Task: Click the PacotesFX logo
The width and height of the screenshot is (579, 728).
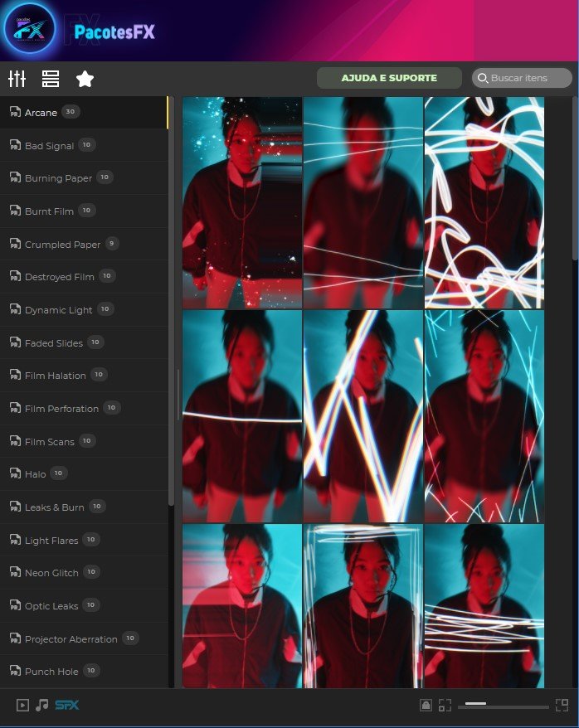Action: (x=29, y=31)
